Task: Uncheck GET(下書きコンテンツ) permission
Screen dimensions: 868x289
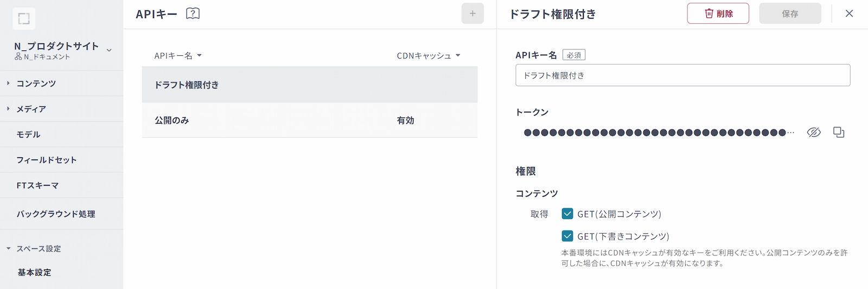Action: 567,236
